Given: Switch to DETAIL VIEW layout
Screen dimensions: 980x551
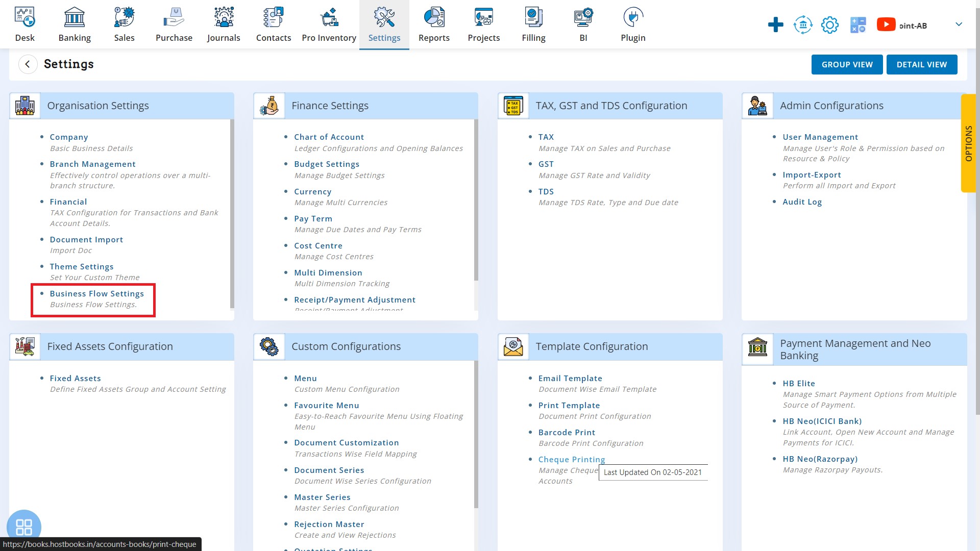Looking at the screenshot, I should (921, 64).
